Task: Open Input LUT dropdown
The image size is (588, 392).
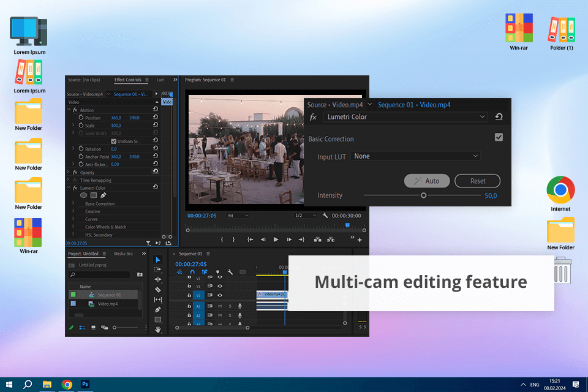Action: (415, 156)
